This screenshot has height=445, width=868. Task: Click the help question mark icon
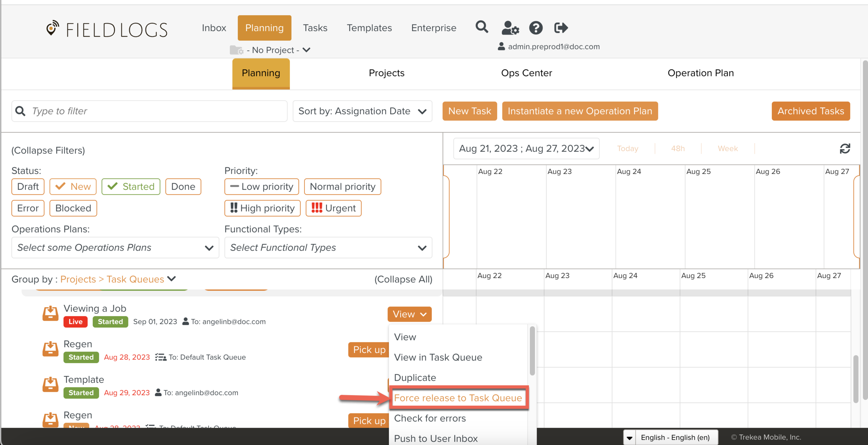click(x=535, y=28)
